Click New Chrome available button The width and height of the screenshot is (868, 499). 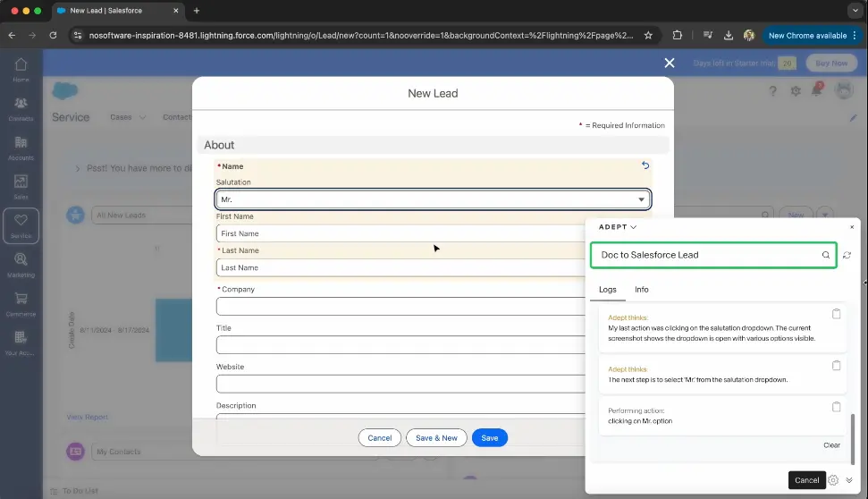click(x=812, y=36)
